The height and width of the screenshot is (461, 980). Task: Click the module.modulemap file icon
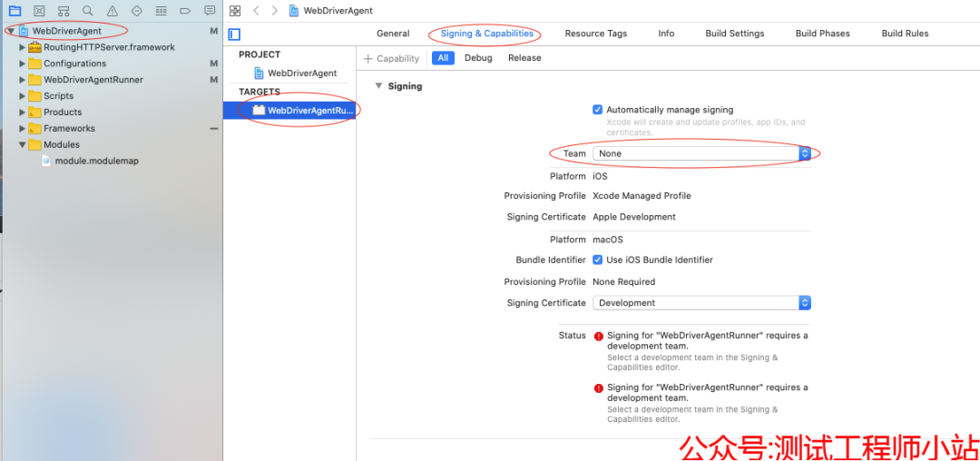coord(46,162)
